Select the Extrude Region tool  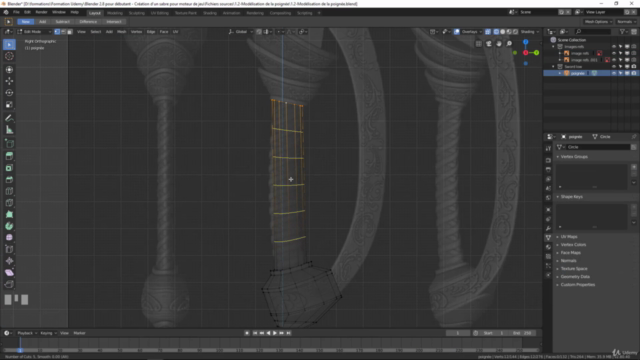(x=9, y=156)
